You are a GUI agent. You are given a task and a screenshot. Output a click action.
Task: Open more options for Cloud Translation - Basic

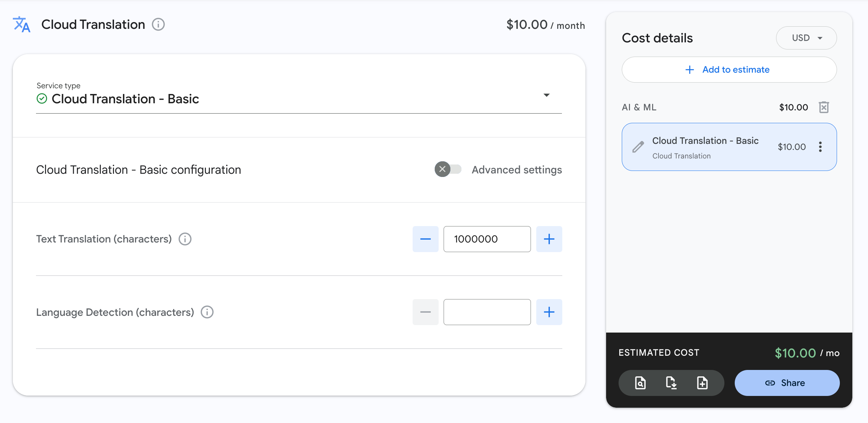(x=820, y=147)
